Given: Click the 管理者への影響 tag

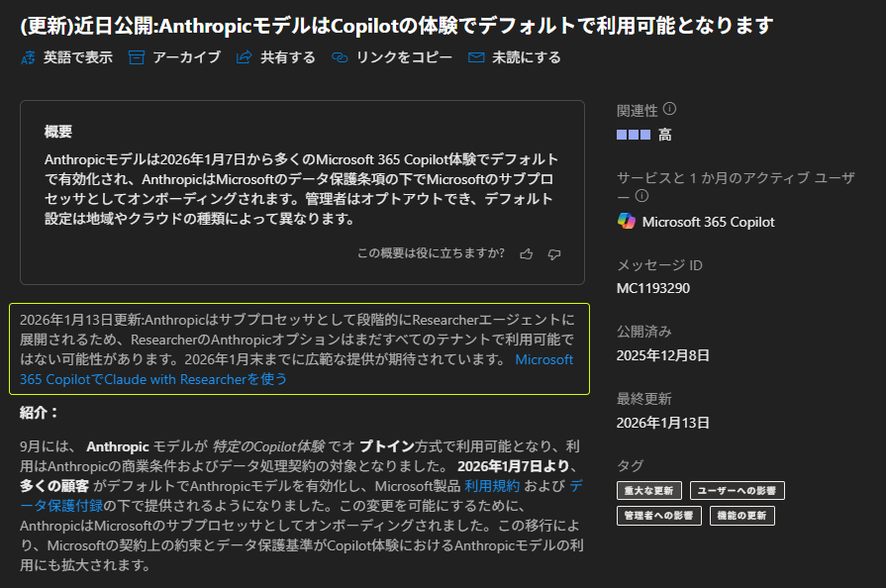Looking at the screenshot, I should (659, 516).
